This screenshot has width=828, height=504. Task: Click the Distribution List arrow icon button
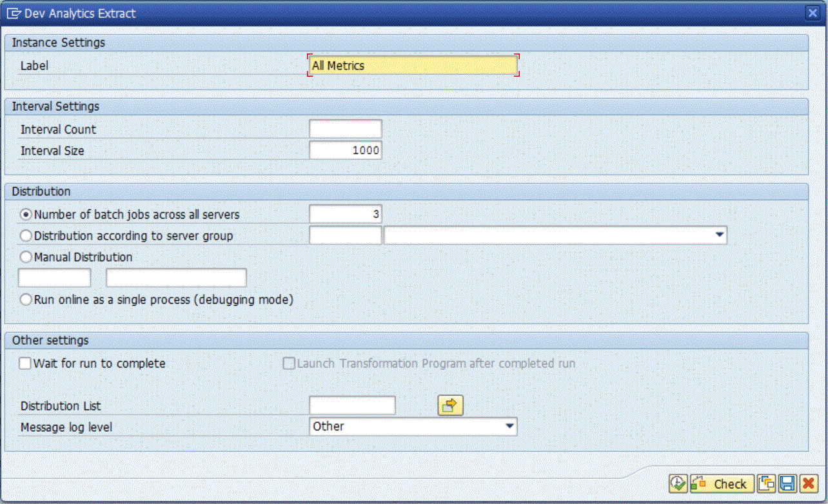tap(451, 405)
